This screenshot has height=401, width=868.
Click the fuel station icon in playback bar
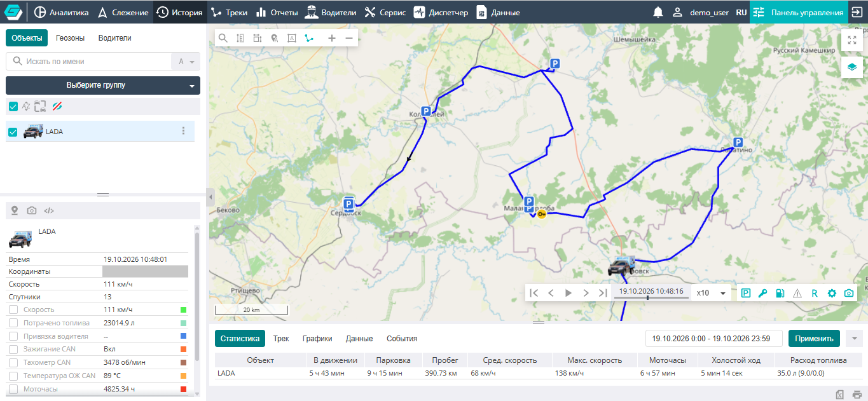coord(780,293)
